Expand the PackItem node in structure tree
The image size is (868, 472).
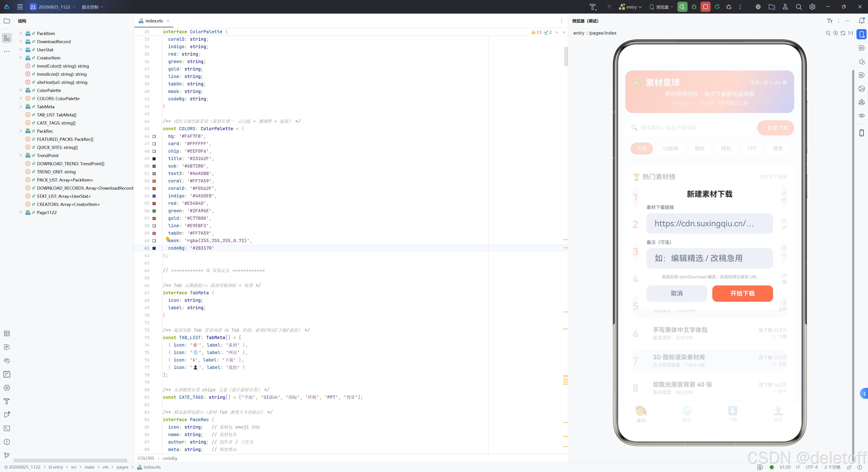point(21,33)
